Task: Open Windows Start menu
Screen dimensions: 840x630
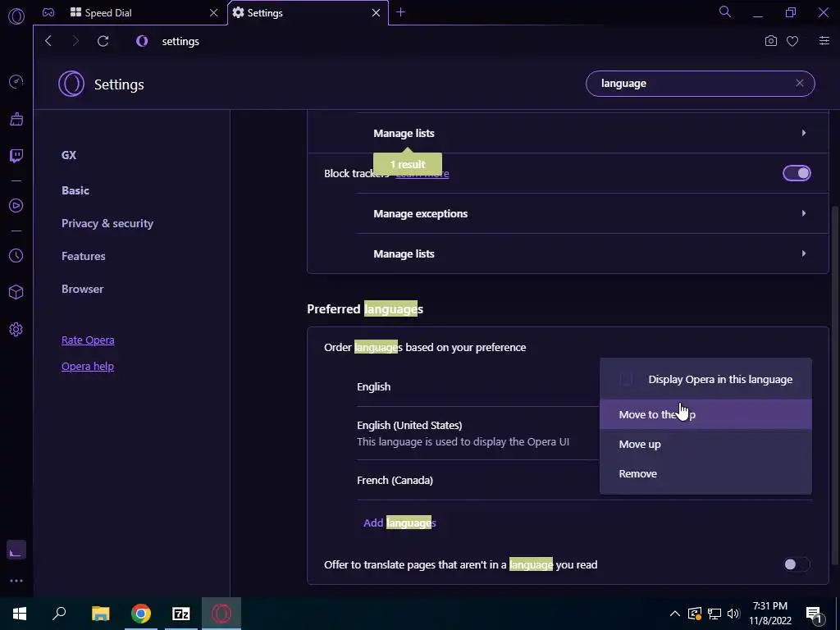Action: [x=20, y=614]
